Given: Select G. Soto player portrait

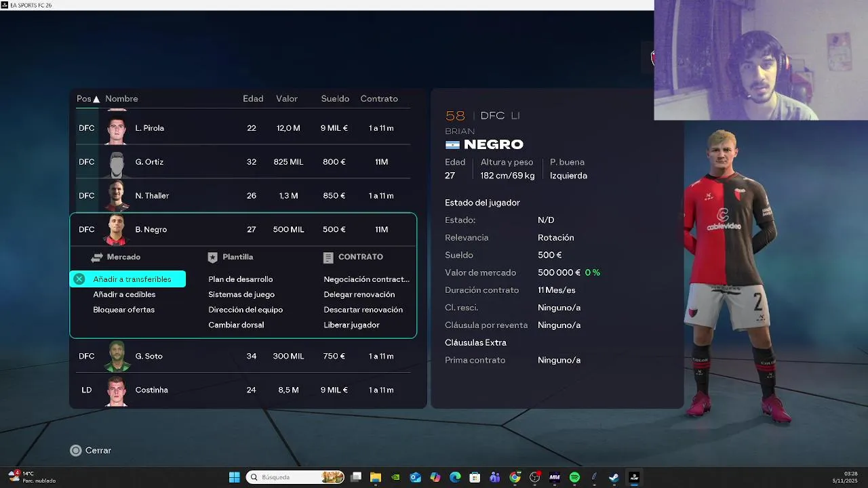Looking at the screenshot, I should [x=117, y=357].
